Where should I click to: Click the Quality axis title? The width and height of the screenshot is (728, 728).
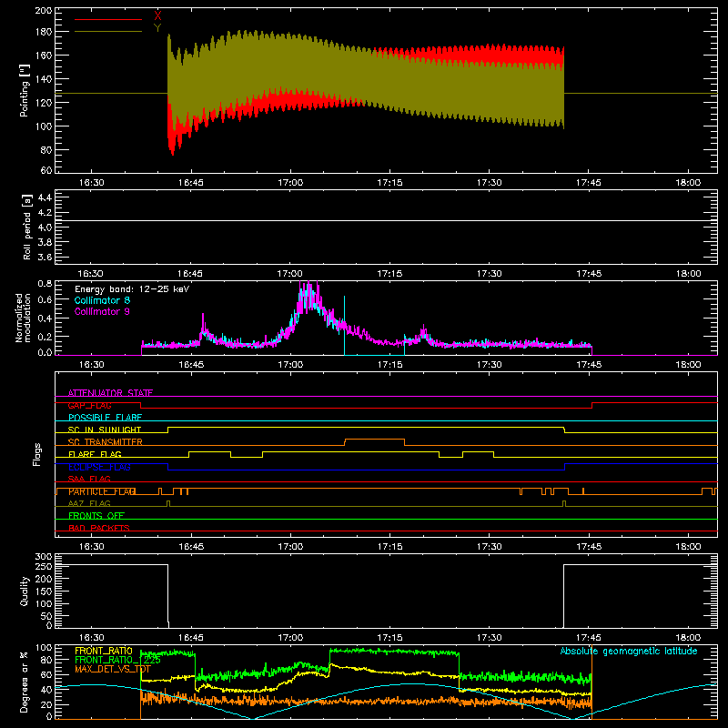point(25,591)
